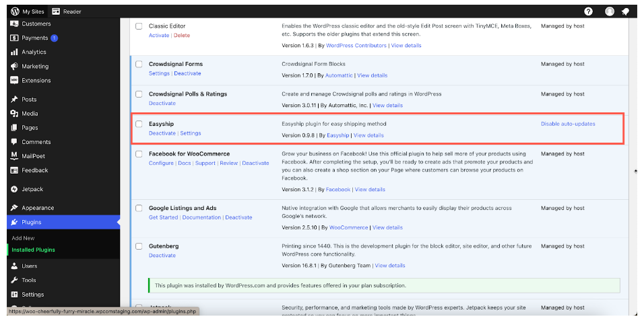644x325 pixels.
Task: Click the Users person icon
Action: 14,266
